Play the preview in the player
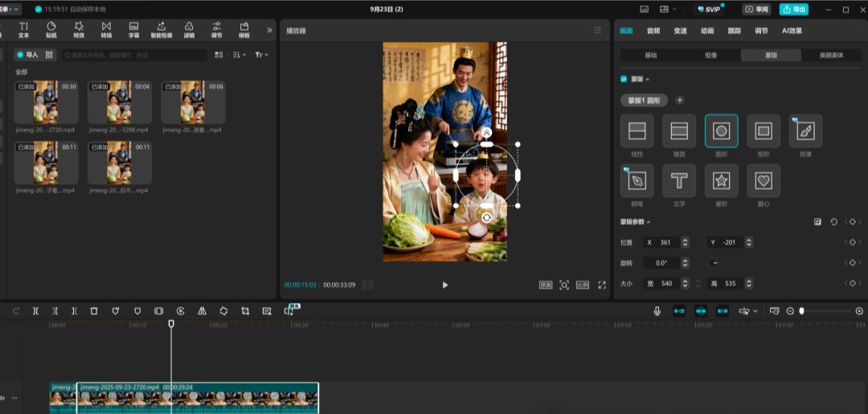The width and height of the screenshot is (868, 414). (445, 285)
